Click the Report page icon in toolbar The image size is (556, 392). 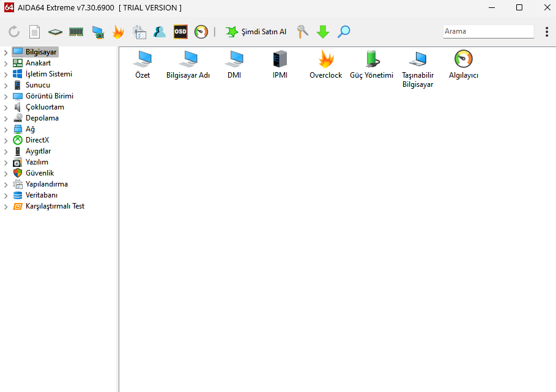(35, 32)
